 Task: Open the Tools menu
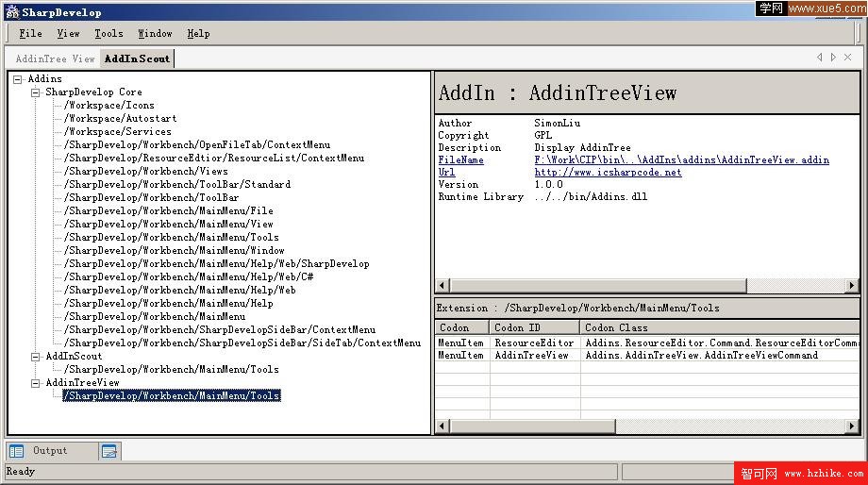(108, 34)
